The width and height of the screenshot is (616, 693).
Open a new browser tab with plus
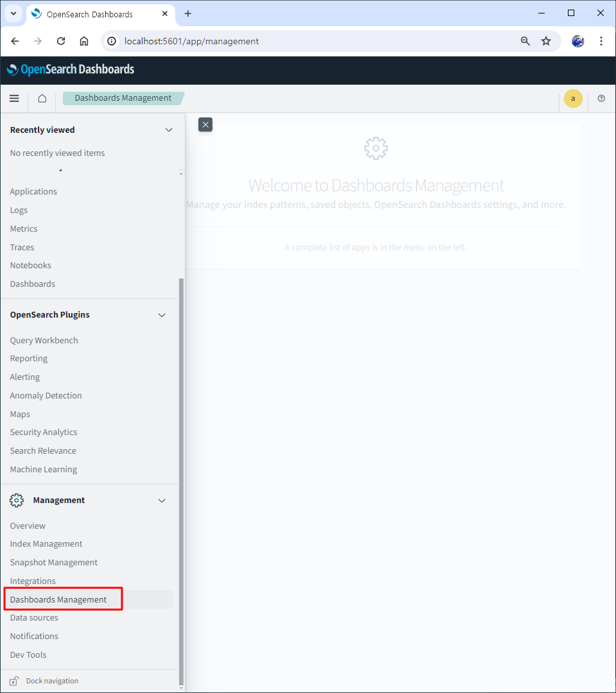pos(188,13)
